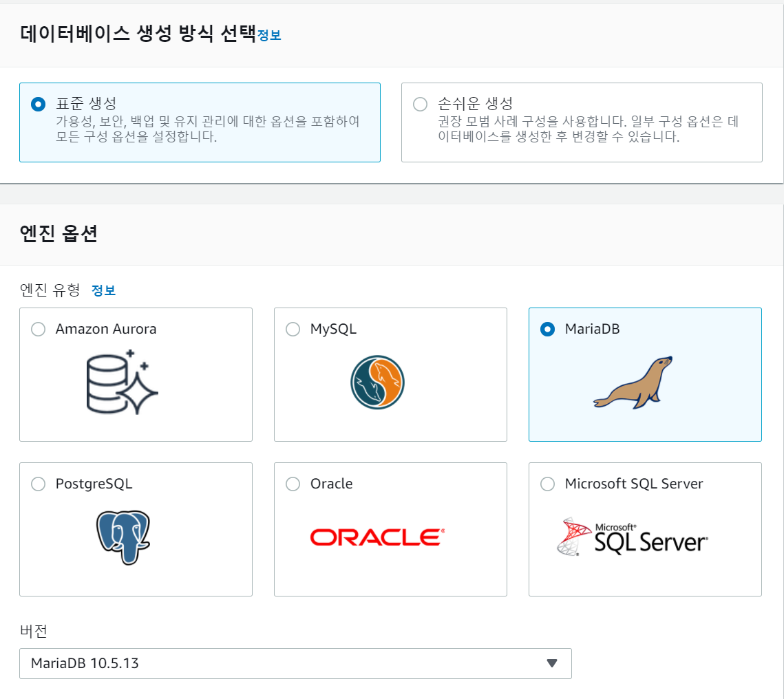The height and width of the screenshot is (699, 784).
Task: Click the 버전 field label
Action: 34,631
